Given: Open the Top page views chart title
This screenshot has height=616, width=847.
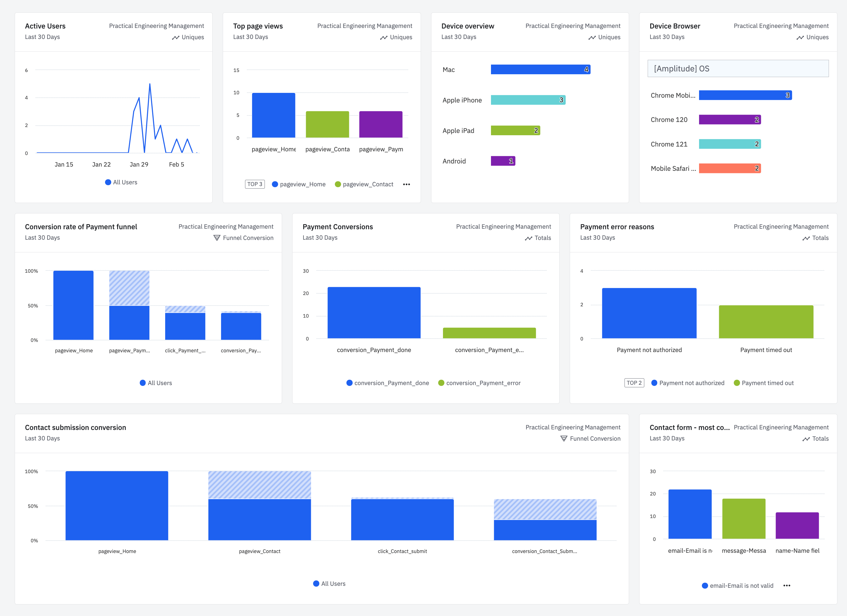Looking at the screenshot, I should (258, 26).
